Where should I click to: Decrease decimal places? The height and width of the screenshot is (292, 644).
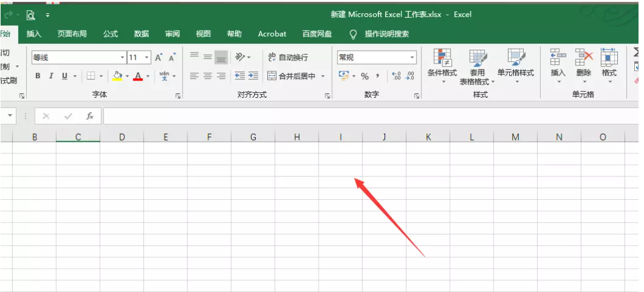410,76
